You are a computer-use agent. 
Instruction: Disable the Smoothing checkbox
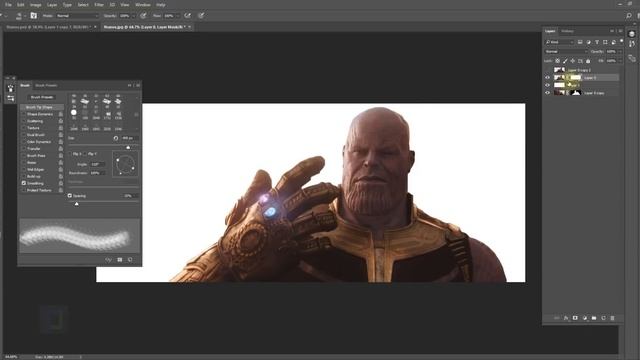coord(24,183)
